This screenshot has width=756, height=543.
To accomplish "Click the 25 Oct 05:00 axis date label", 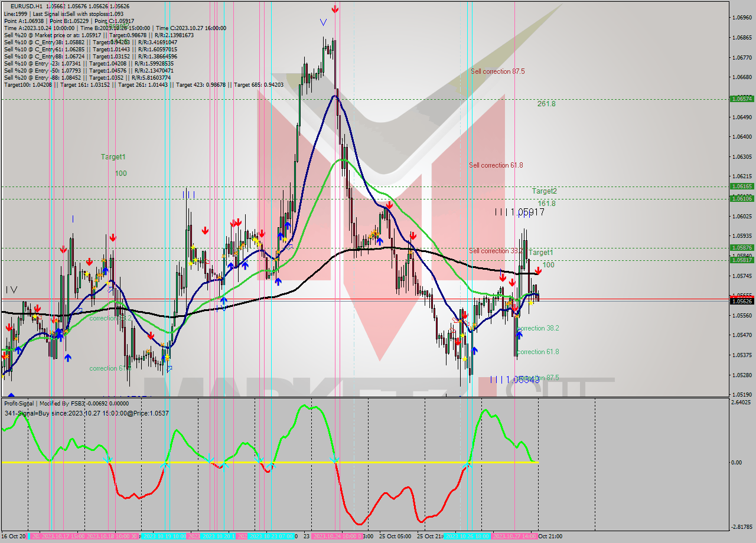I will (395, 537).
